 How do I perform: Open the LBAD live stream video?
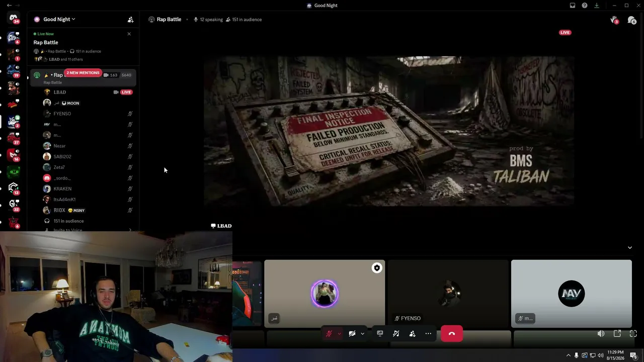[389, 131]
